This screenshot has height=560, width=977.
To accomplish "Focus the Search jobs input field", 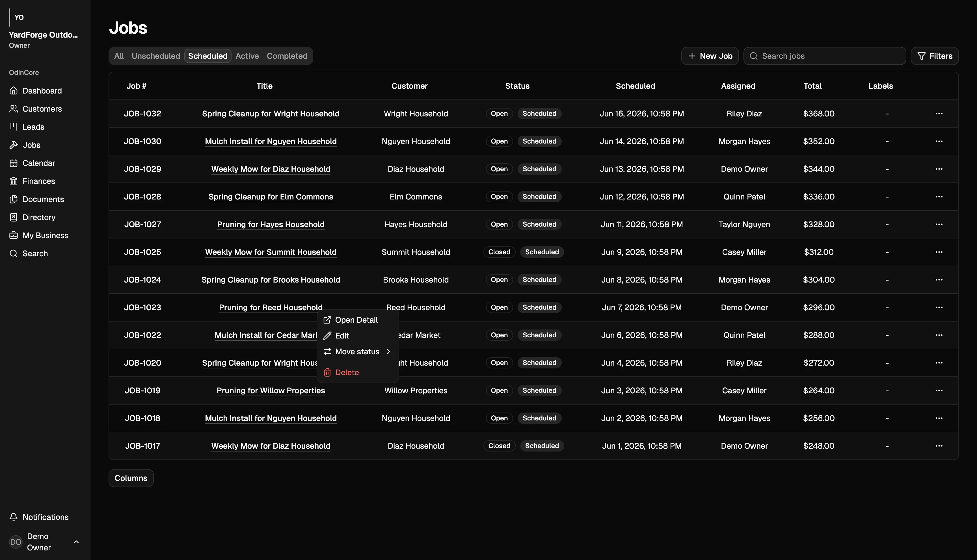I will click(825, 56).
